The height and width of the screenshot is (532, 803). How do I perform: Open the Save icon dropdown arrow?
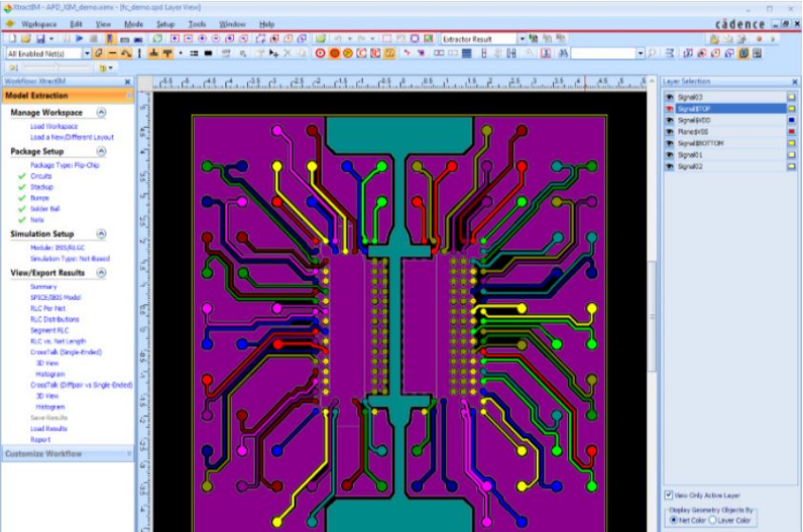(51, 39)
